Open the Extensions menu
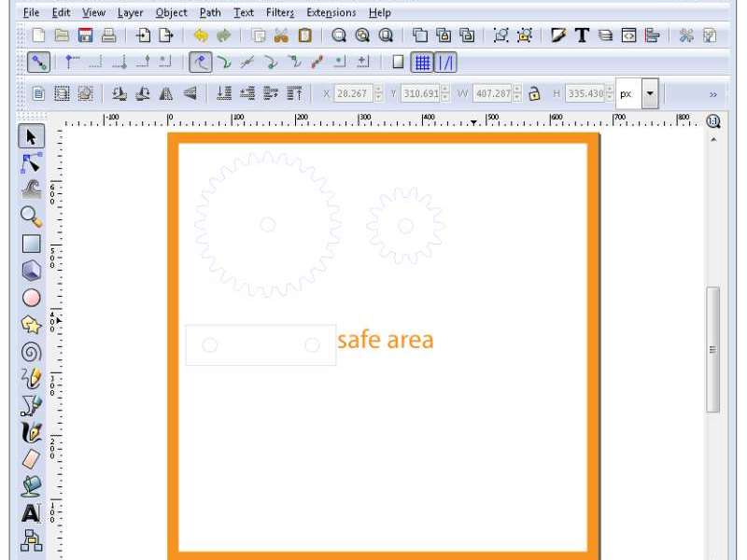 click(331, 12)
